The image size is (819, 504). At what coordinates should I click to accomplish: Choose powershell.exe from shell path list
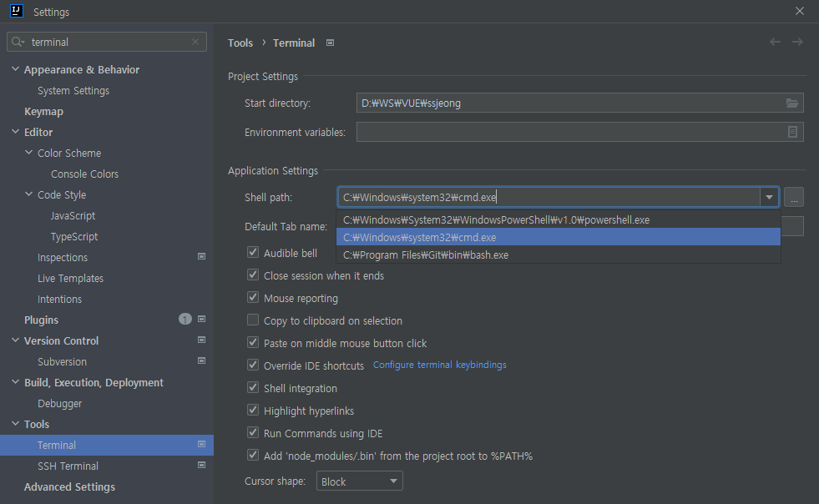[559, 220]
